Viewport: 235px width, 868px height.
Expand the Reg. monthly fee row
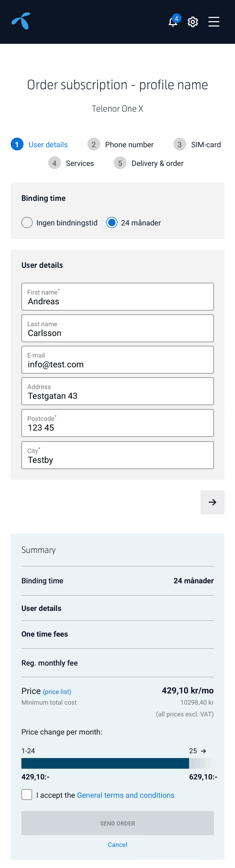click(x=118, y=663)
